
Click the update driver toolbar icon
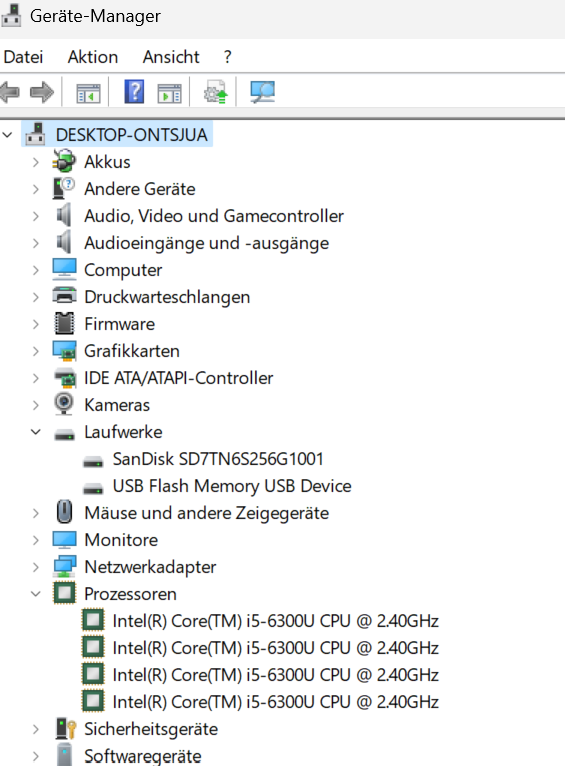(216, 92)
